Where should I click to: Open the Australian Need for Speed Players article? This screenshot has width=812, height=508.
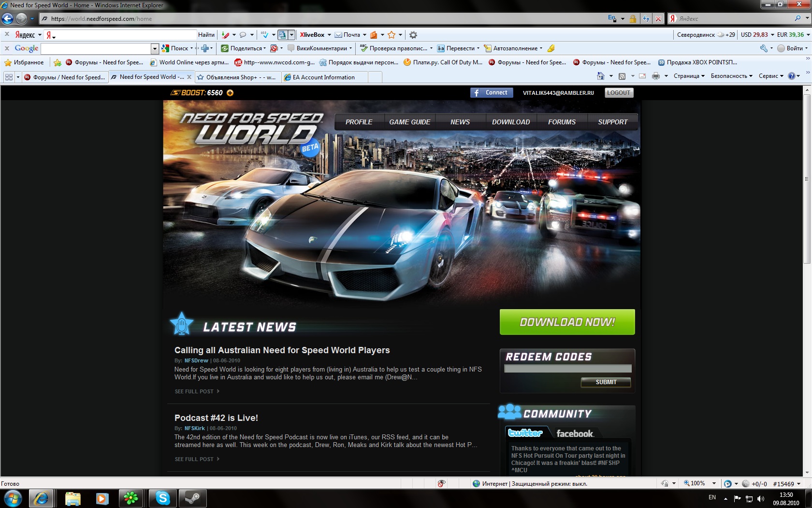tap(282, 350)
